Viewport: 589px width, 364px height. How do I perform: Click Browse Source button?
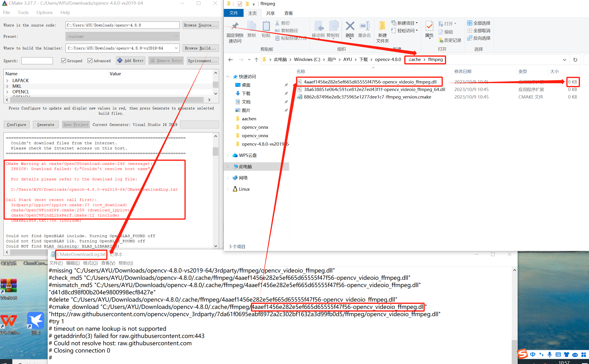pos(201,25)
